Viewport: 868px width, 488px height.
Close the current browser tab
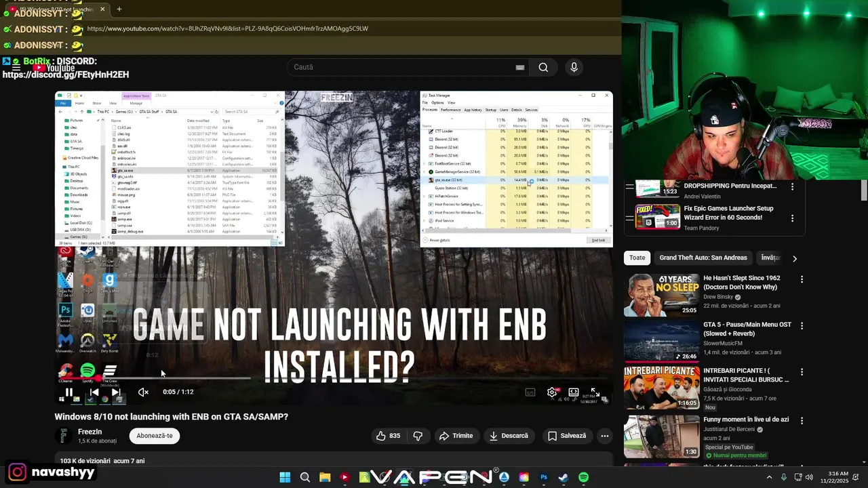point(102,9)
